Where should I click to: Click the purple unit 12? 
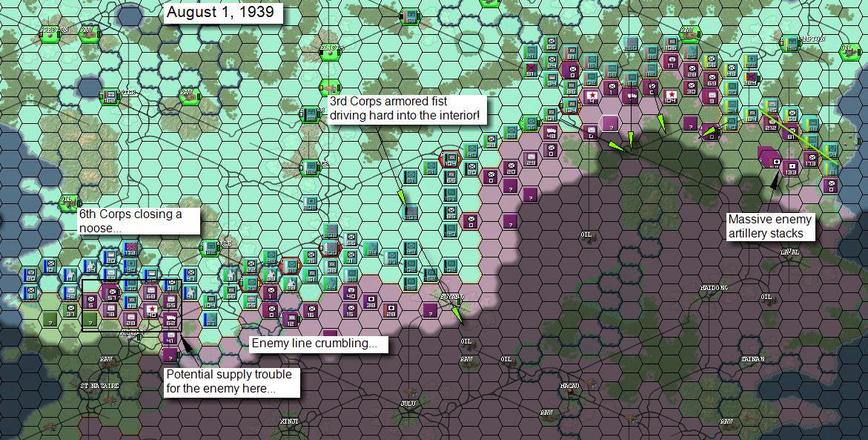290,318
